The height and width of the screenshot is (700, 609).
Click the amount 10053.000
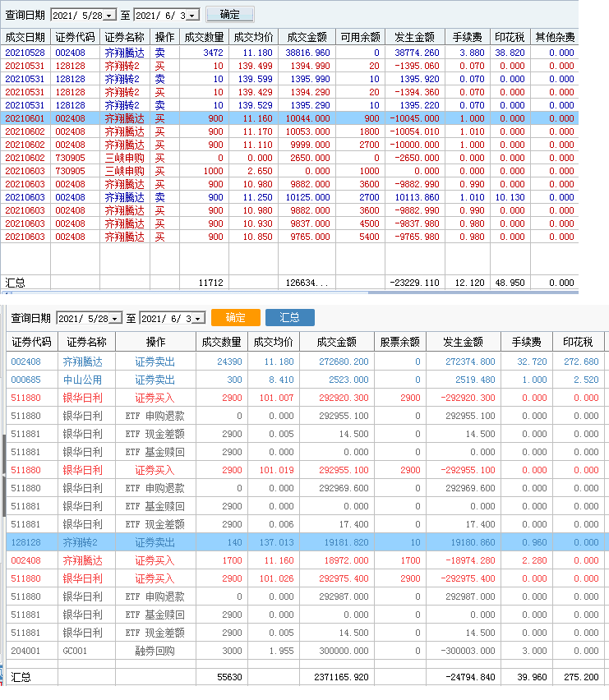click(x=307, y=131)
